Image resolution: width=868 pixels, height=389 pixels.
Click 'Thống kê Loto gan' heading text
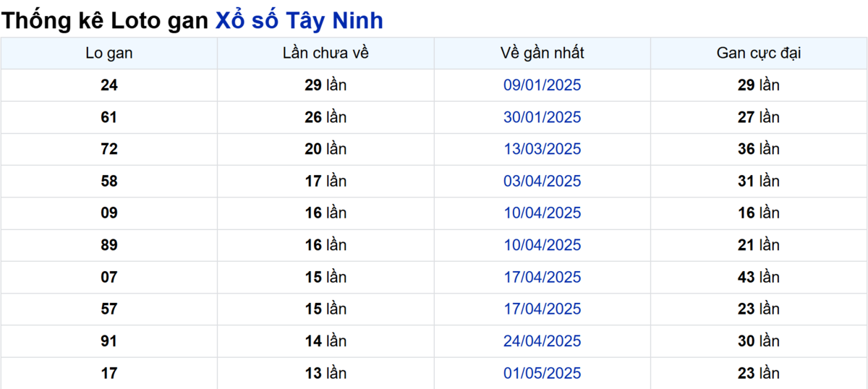pos(106,21)
